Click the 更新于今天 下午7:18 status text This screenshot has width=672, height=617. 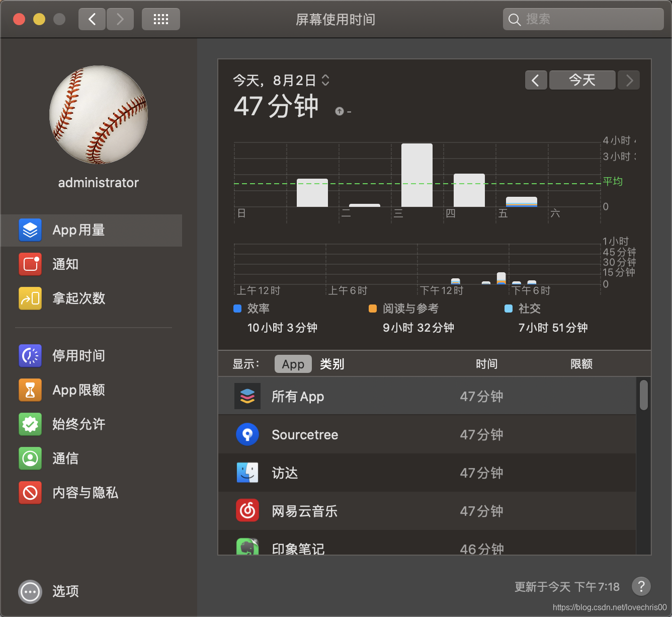(567, 587)
